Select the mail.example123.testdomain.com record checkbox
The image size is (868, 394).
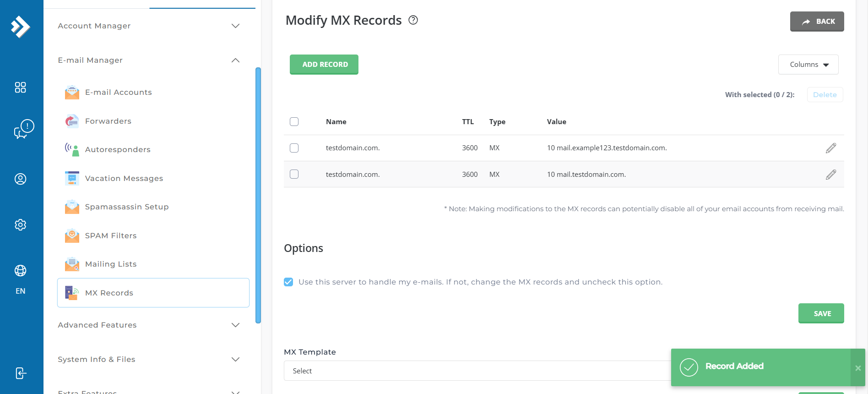coord(294,148)
